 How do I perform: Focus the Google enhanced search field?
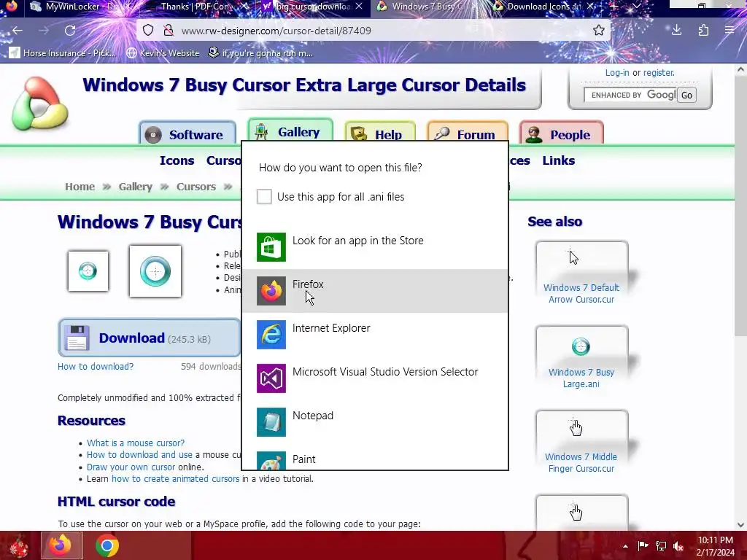point(630,95)
